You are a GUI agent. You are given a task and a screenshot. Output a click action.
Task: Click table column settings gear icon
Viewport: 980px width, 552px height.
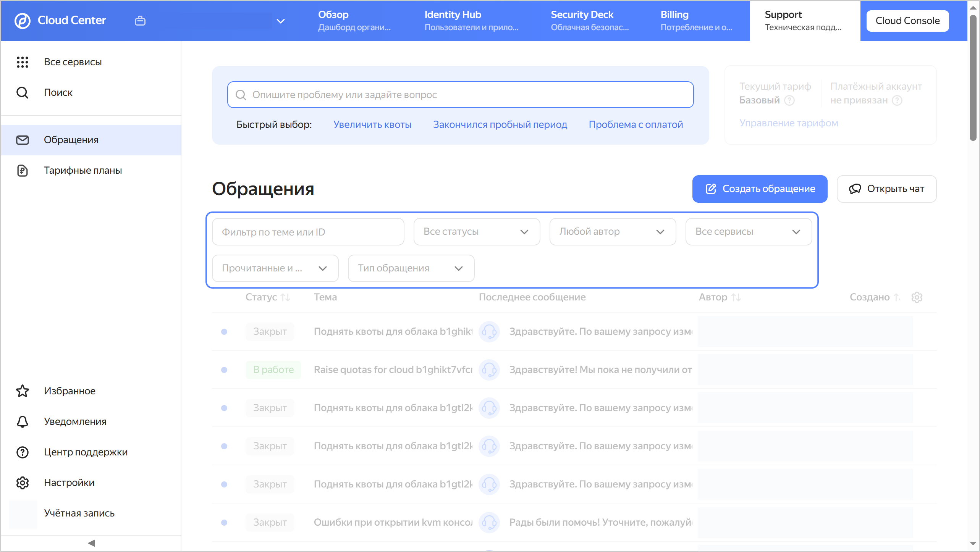click(917, 297)
